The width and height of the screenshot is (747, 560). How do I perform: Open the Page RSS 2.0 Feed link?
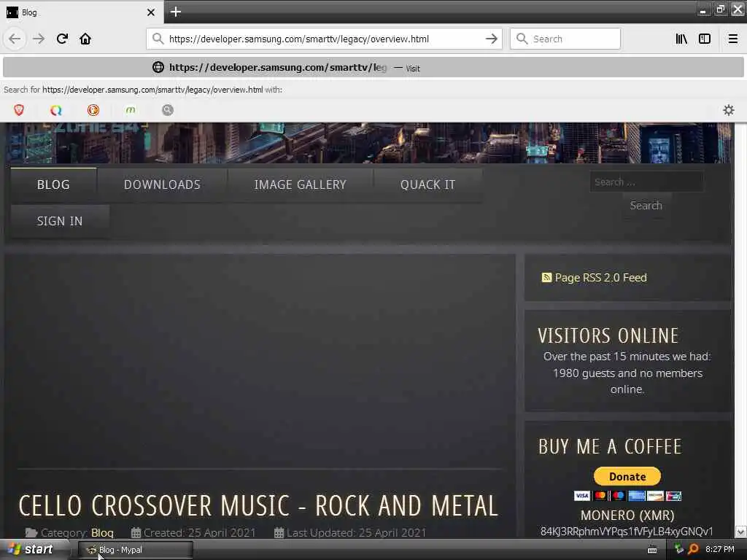point(600,278)
